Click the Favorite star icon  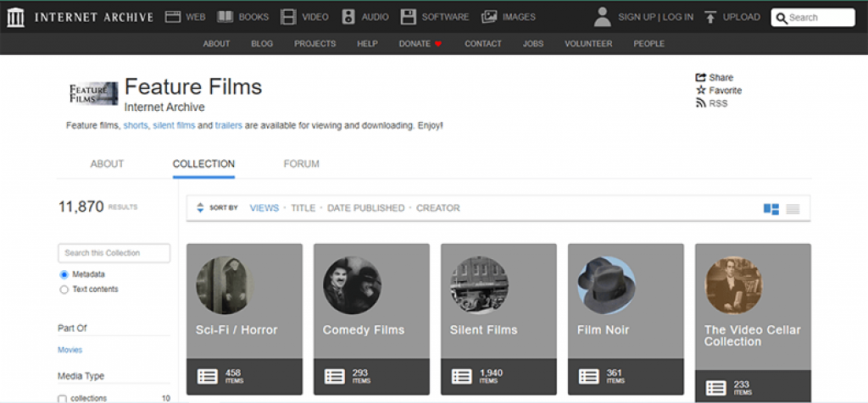[x=701, y=90]
